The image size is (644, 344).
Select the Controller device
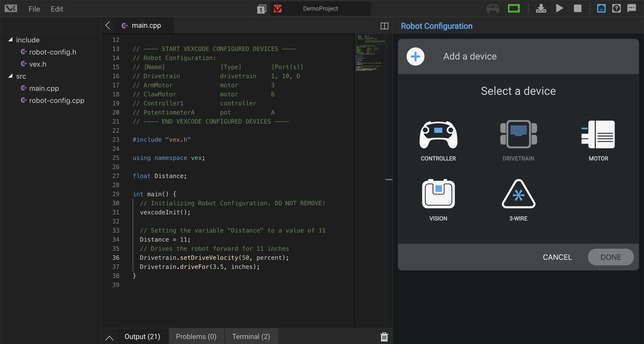point(438,141)
